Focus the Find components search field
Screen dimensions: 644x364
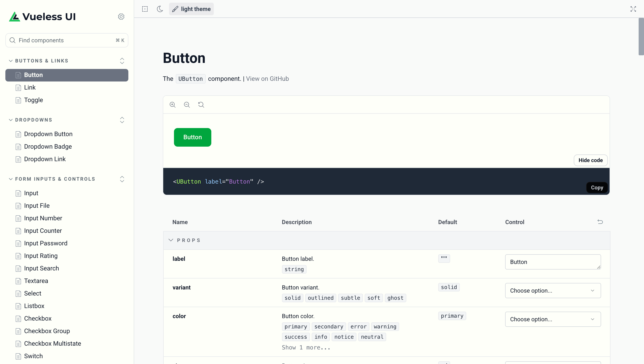tap(66, 40)
